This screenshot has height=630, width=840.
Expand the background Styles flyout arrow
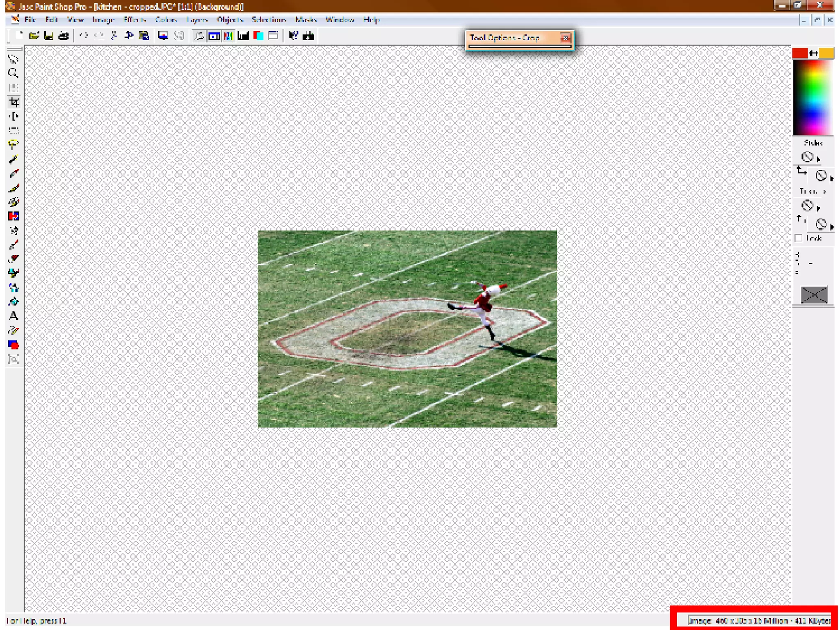831,178
